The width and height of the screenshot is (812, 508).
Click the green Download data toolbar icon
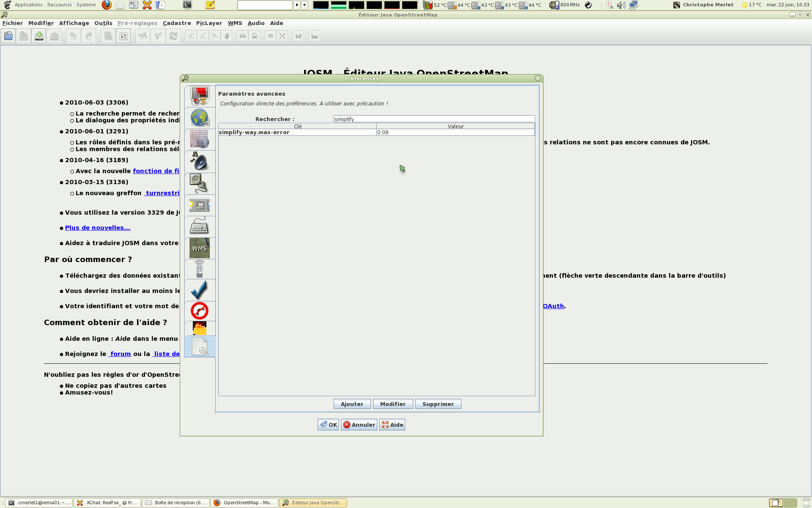[38, 36]
